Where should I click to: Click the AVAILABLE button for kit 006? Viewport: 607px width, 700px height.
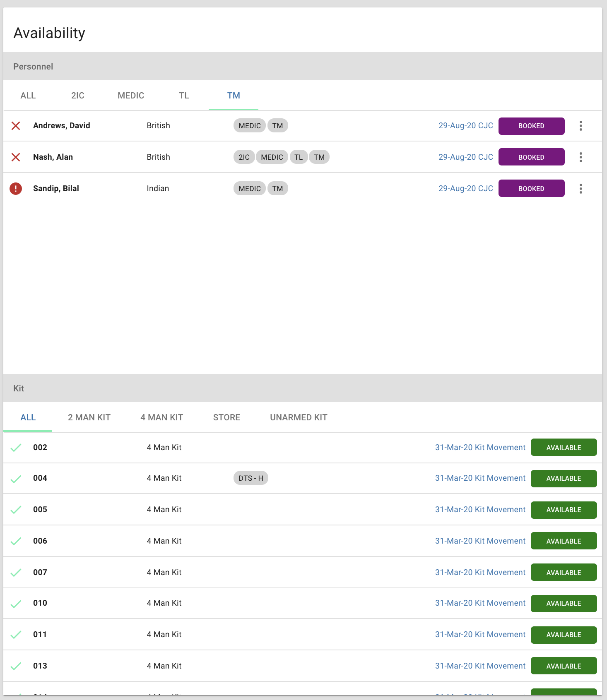564,541
